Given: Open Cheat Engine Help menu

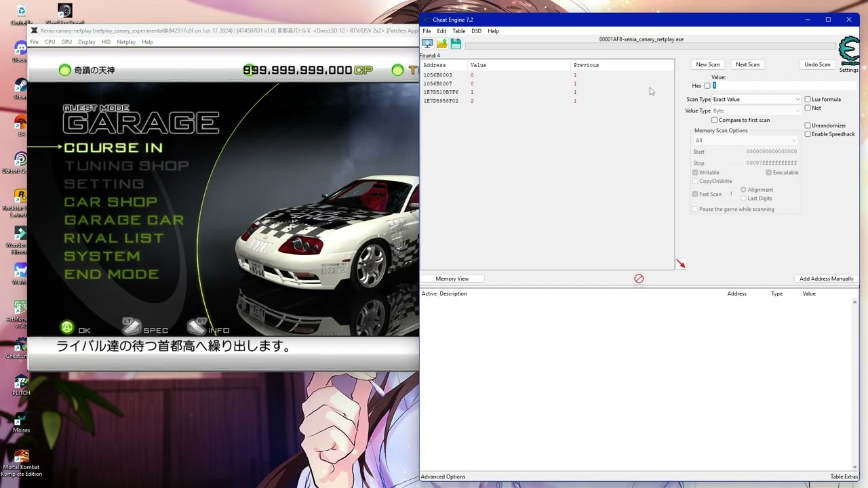Looking at the screenshot, I should [493, 31].
